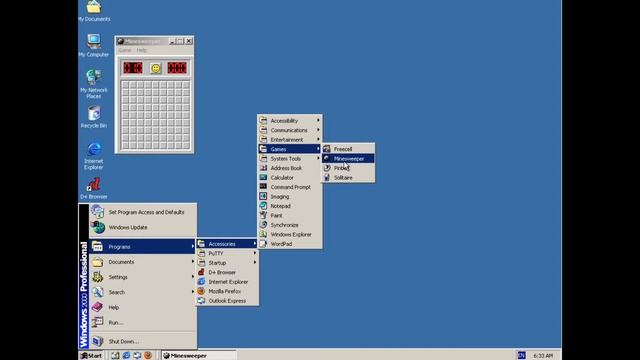Expand the Accessories folder in Programs
640x360 pixels.
click(227, 244)
